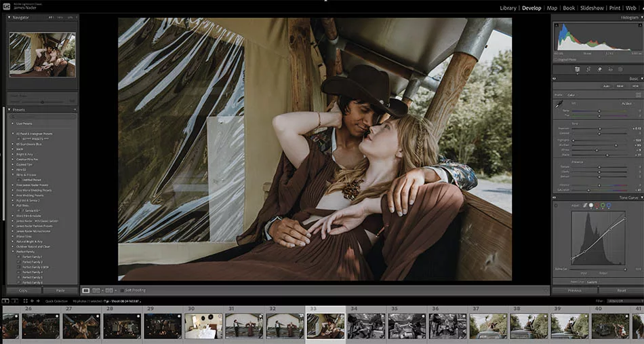Switch to the Library module
The image size is (644, 344).
(x=508, y=8)
